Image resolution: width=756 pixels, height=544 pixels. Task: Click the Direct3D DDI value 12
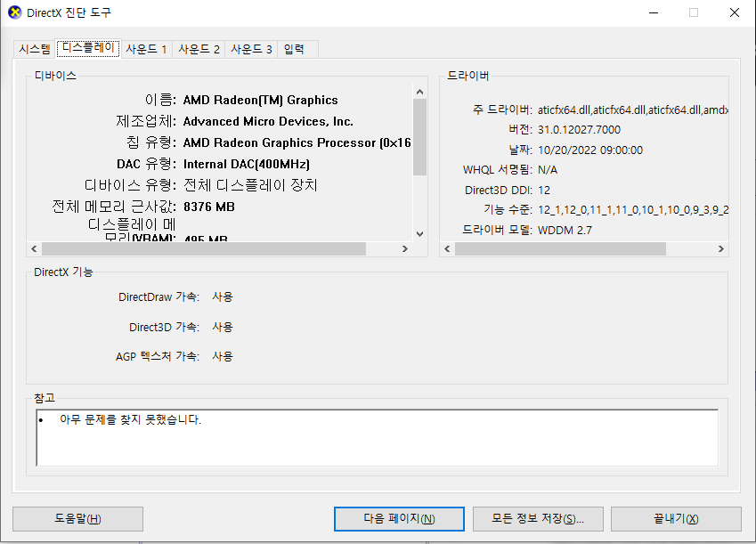point(544,190)
